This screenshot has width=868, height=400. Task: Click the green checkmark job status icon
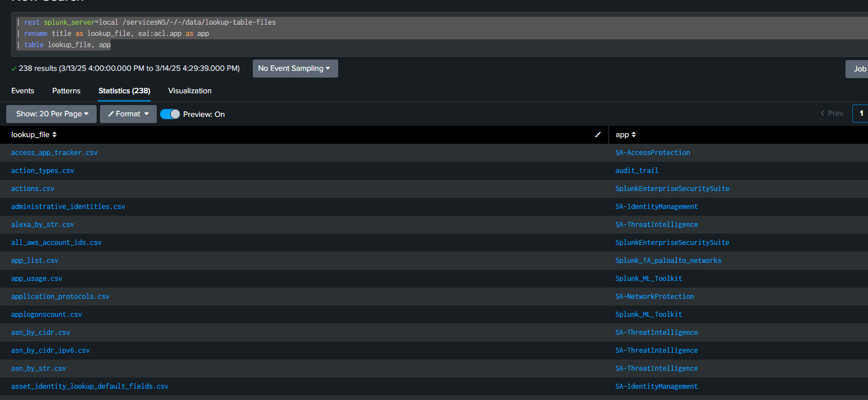pyautogui.click(x=14, y=69)
